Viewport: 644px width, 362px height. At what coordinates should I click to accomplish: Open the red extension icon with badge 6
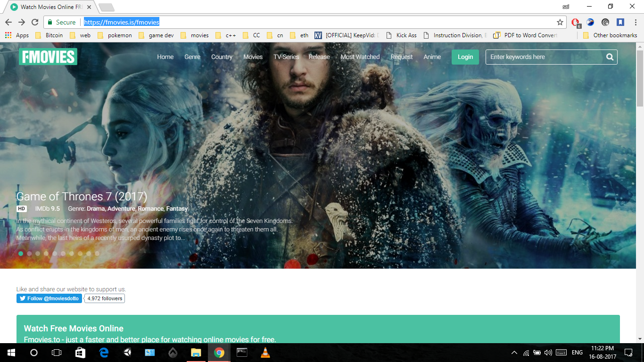tap(575, 22)
